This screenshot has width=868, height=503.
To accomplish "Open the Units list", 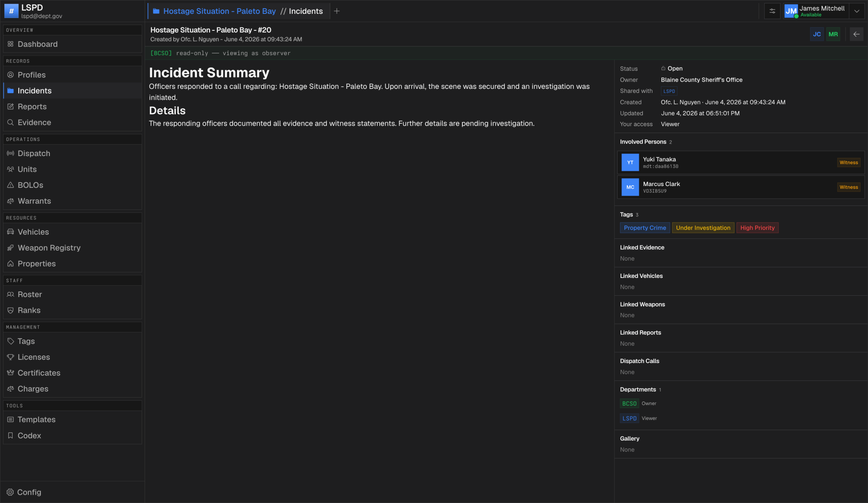I will (72, 170).
